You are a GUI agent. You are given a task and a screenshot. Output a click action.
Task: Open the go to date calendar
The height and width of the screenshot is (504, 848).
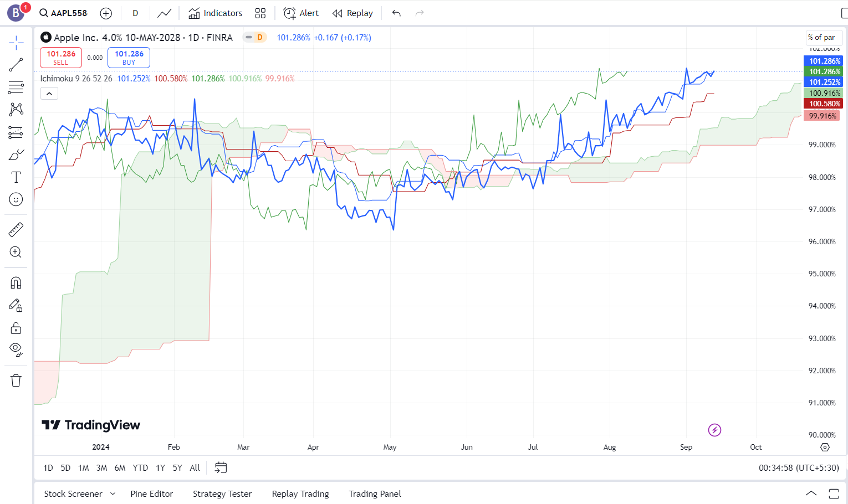(x=221, y=468)
